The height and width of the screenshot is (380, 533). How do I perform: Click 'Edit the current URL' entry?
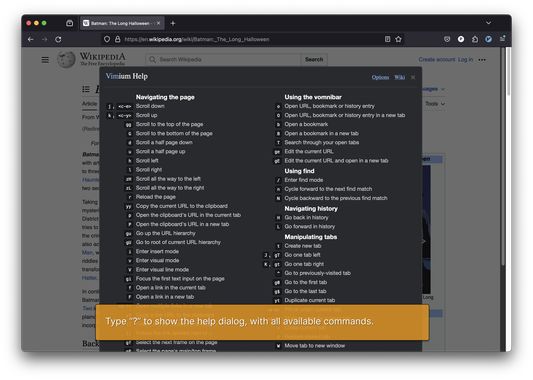coord(309,152)
